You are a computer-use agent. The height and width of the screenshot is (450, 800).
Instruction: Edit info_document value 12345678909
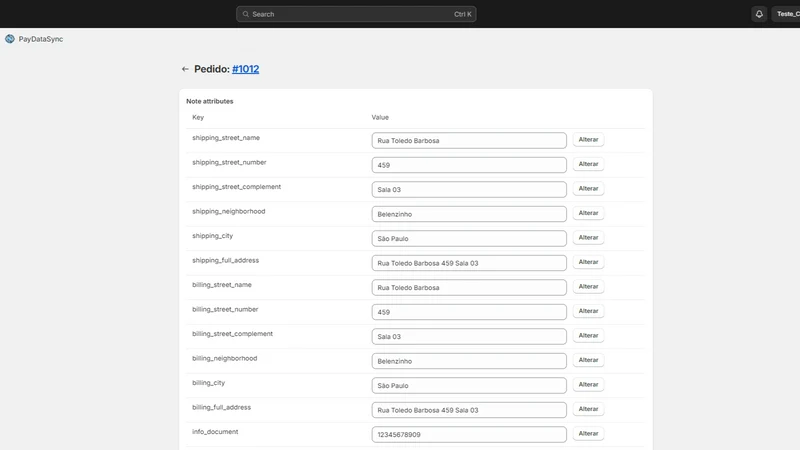469,434
